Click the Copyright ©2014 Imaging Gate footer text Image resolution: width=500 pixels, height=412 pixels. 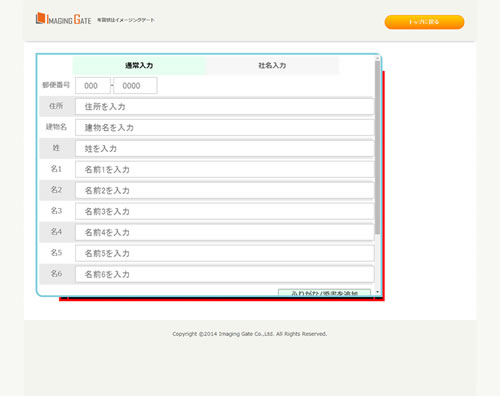[x=250, y=334]
